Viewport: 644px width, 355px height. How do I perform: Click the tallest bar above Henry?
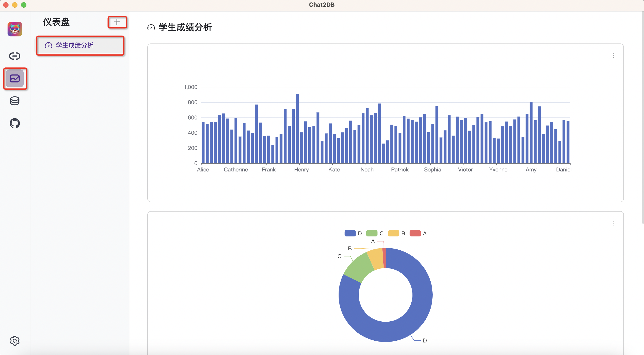pos(297,129)
